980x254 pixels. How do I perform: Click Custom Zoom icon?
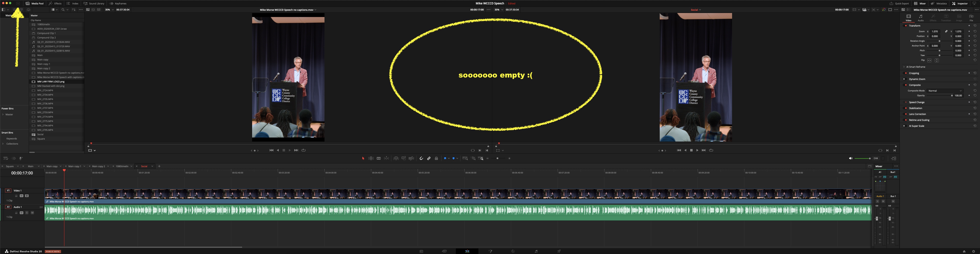coord(481,159)
